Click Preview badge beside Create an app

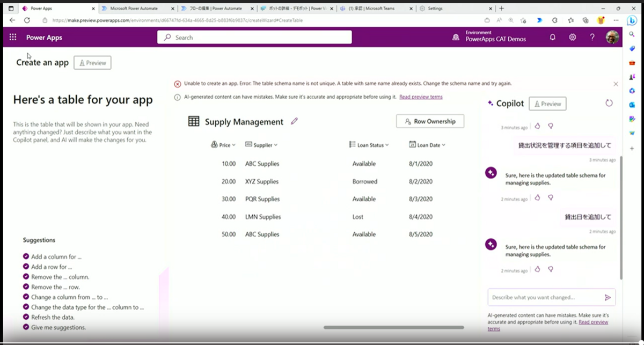(x=92, y=63)
